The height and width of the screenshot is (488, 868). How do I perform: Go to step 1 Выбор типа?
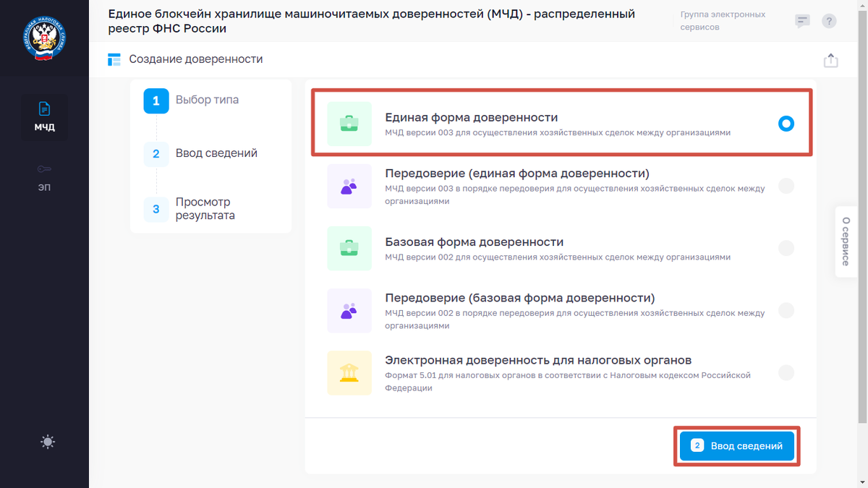point(192,100)
